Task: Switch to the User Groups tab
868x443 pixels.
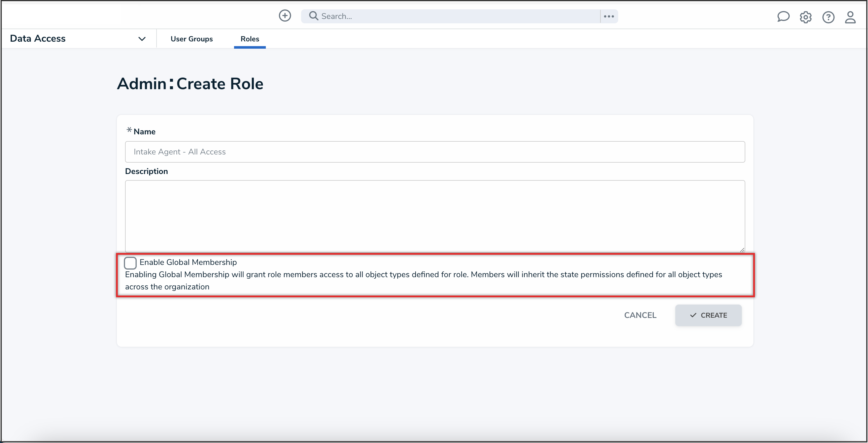Action: (x=191, y=38)
